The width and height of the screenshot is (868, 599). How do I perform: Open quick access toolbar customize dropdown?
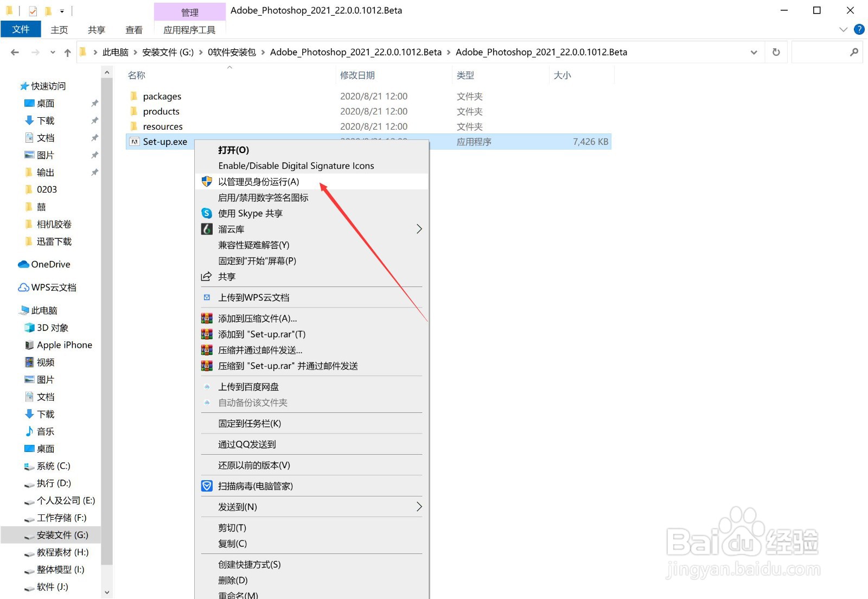(62, 11)
